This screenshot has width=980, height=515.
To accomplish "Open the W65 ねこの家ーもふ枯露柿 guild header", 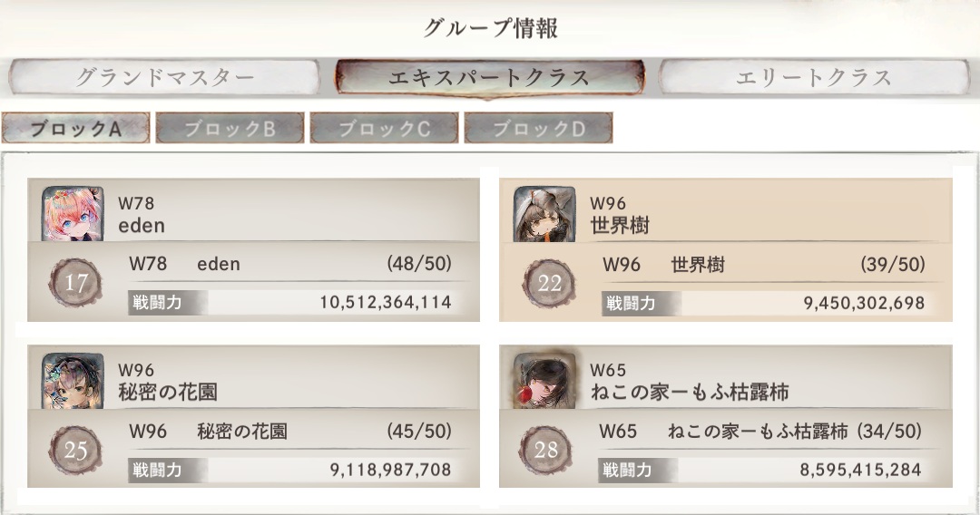I will pyautogui.click(x=689, y=382).
